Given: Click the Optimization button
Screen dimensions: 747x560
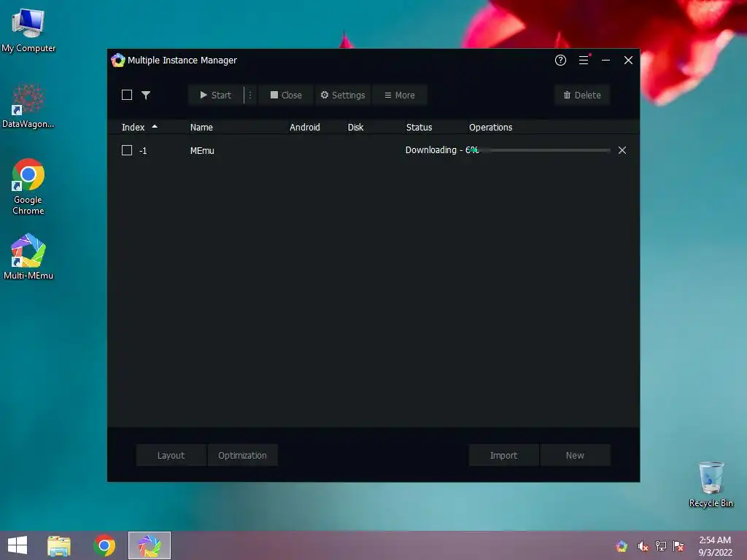Looking at the screenshot, I should (242, 455).
